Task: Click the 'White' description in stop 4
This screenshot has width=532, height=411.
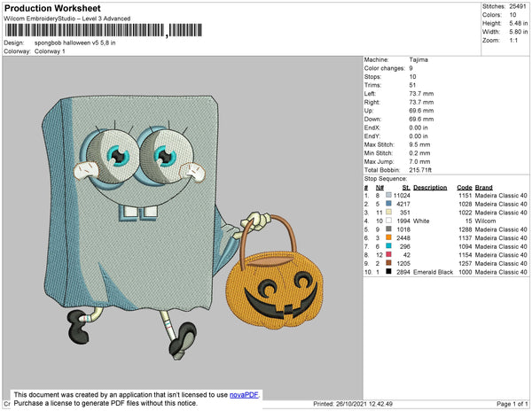Action: [421, 221]
